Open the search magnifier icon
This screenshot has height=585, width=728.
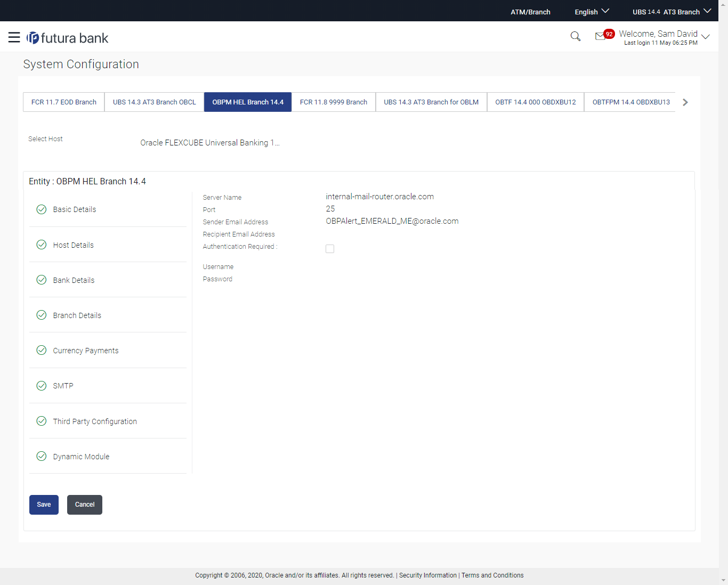pos(576,36)
